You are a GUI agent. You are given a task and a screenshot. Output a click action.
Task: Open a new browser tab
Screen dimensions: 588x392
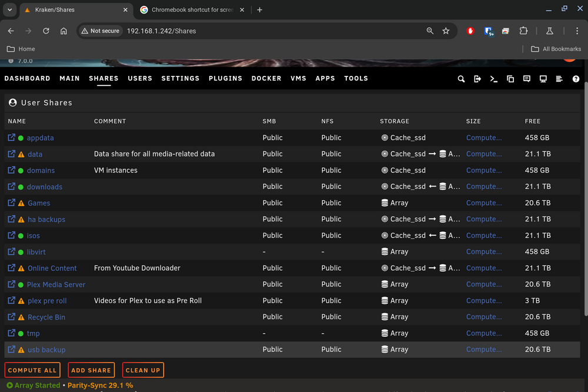[259, 10]
